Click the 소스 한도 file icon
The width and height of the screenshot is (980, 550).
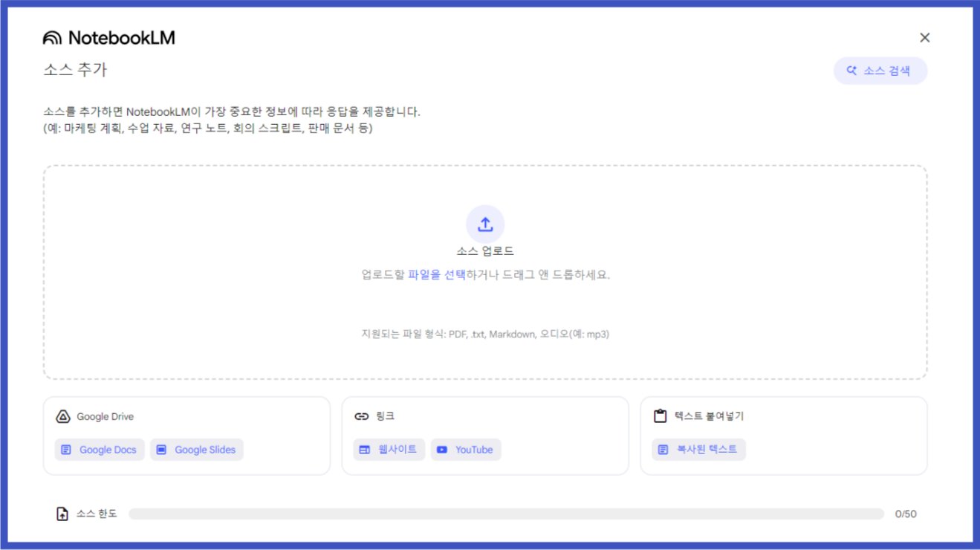pyautogui.click(x=63, y=514)
